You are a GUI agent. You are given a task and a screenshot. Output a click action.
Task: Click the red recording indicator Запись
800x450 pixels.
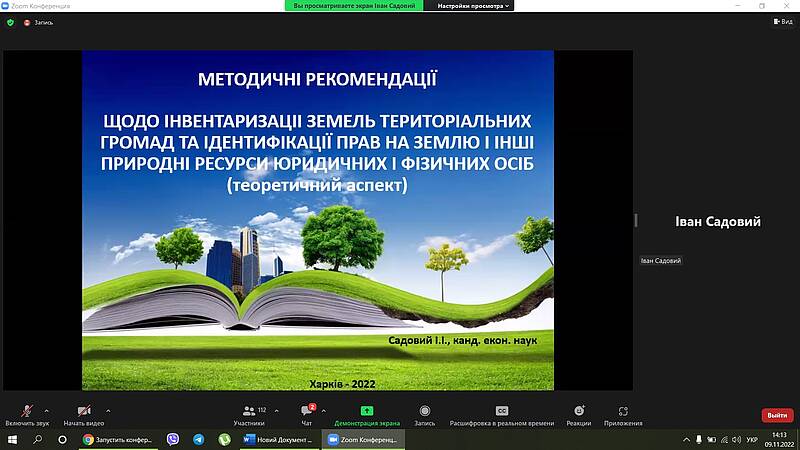(38, 22)
